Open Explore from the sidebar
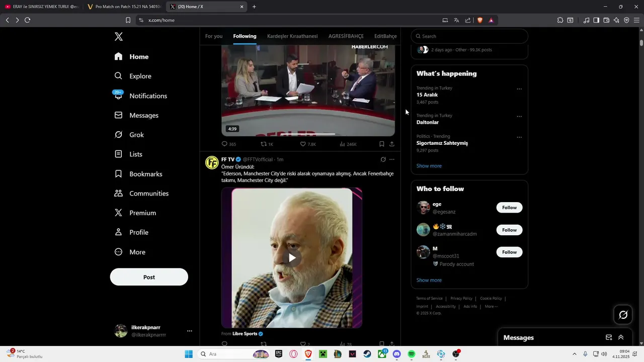Image resolution: width=644 pixels, height=362 pixels. tap(133, 76)
